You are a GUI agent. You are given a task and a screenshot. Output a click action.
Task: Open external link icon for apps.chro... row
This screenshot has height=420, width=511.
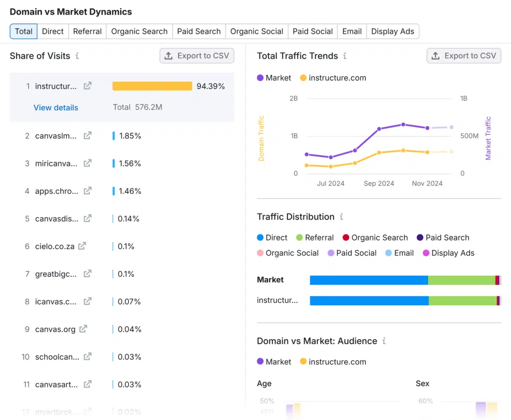click(x=87, y=191)
